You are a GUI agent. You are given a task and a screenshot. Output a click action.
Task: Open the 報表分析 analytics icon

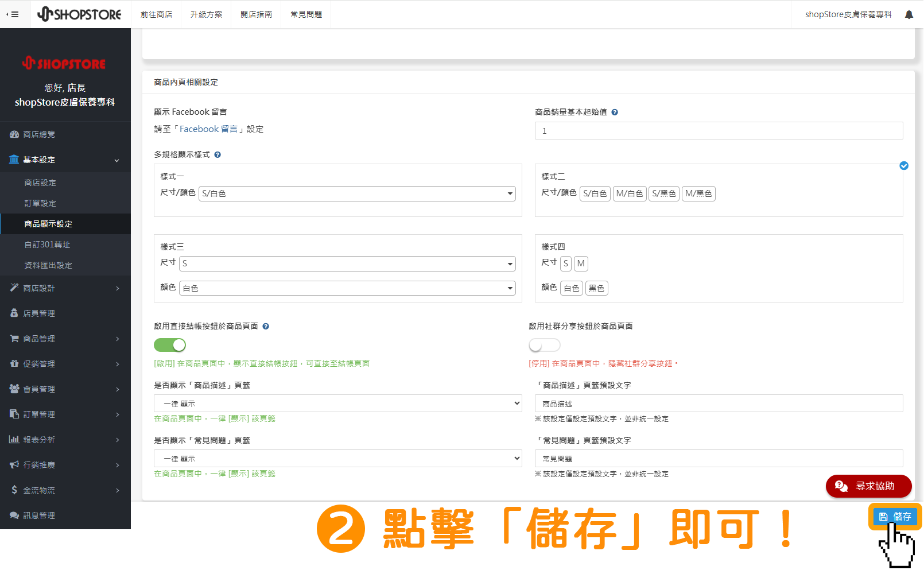pyautogui.click(x=14, y=439)
